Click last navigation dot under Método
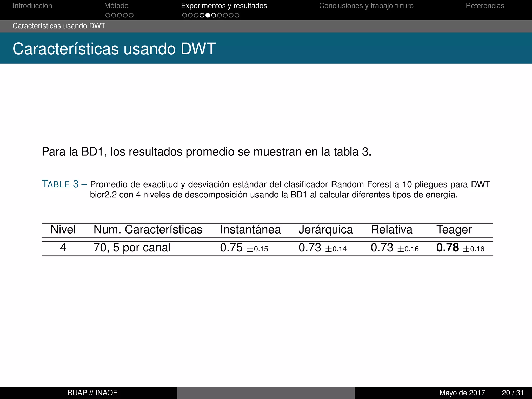Image resolution: width=532 pixels, height=399 pixels. [x=131, y=15]
